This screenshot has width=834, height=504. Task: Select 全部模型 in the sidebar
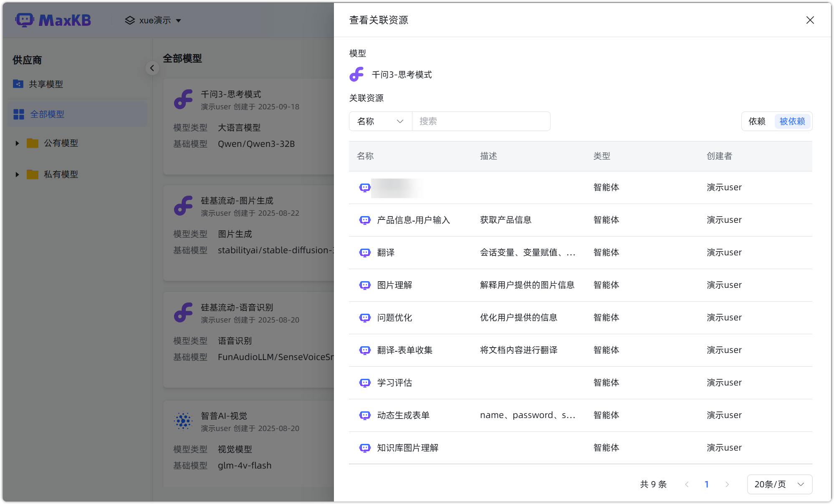[x=78, y=114]
